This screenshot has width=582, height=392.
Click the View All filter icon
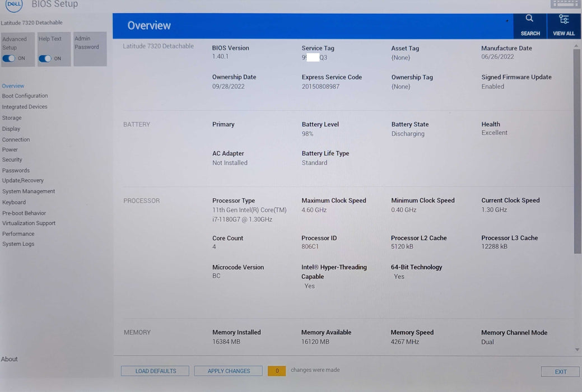click(564, 19)
